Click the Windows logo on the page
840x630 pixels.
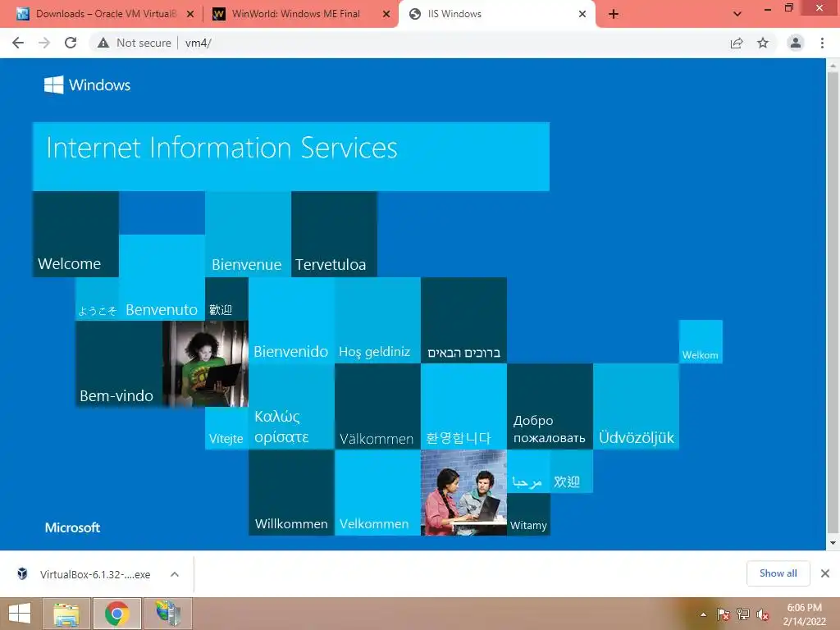point(87,84)
